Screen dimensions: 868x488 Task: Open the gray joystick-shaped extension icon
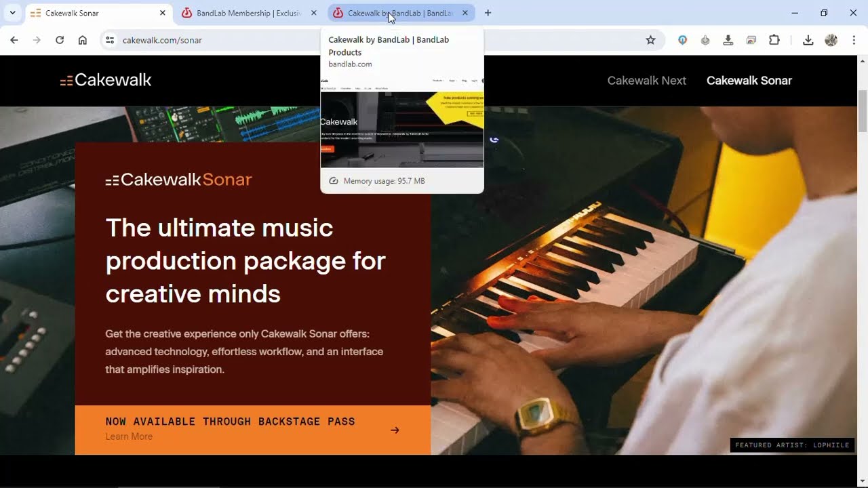click(705, 40)
